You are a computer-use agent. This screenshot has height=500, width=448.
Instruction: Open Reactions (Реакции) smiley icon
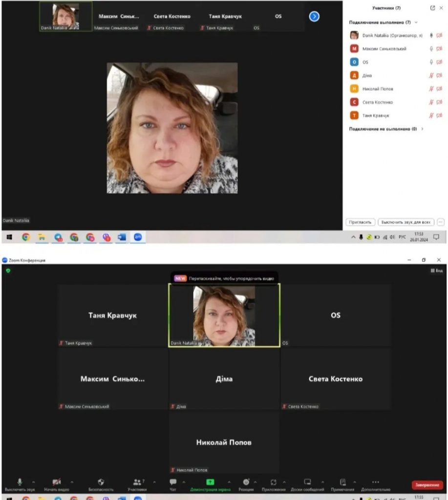[246, 481]
